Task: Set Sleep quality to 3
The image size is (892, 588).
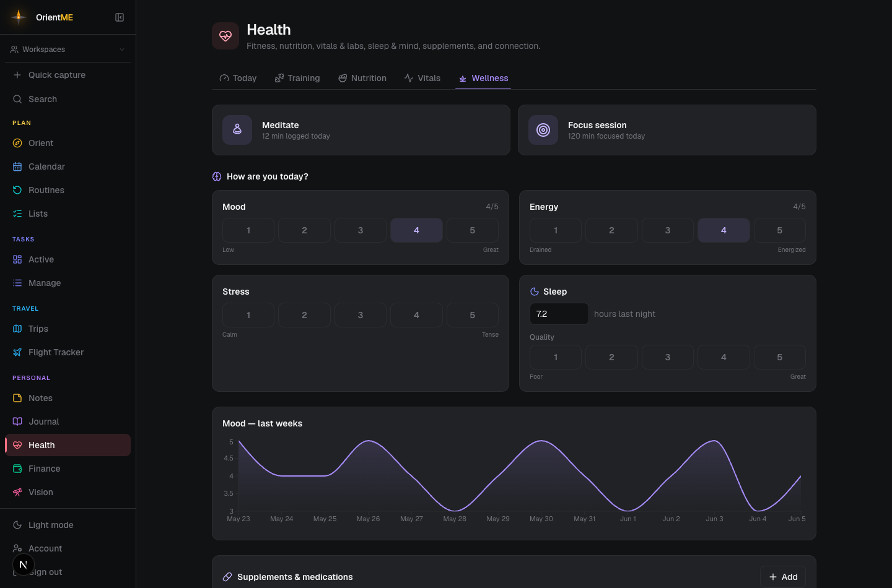Action: click(668, 357)
